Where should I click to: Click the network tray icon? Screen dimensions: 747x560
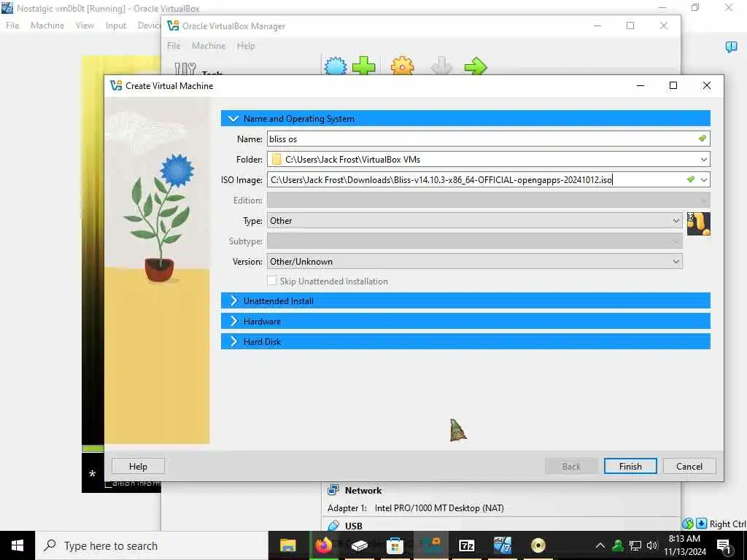[x=635, y=545]
